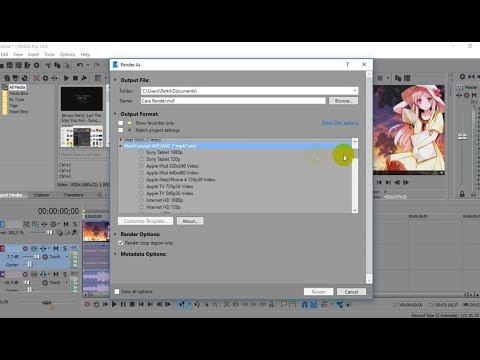Switch to the Transitions tab
480x360 pixels.
(x=73, y=195)
